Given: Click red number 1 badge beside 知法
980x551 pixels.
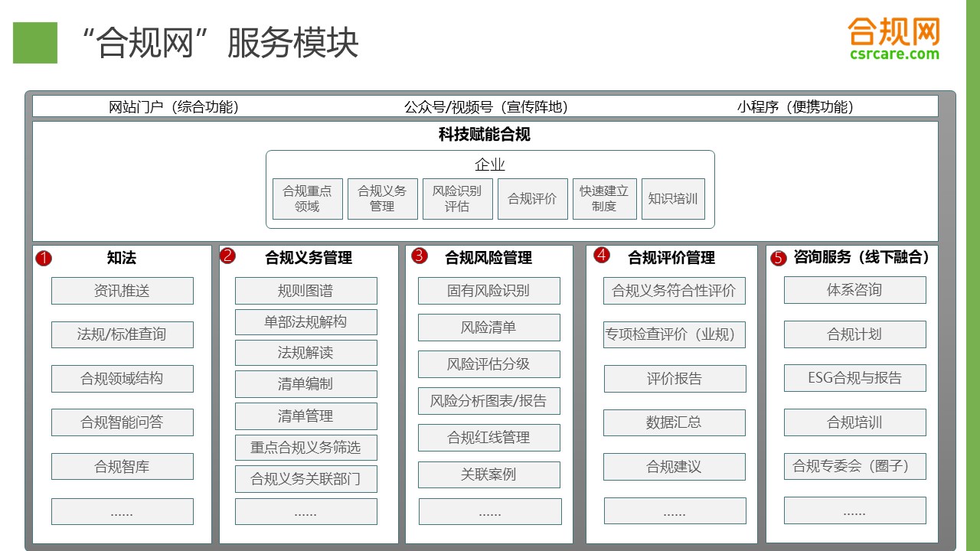Looking at the screenshot, I should 44,259.
